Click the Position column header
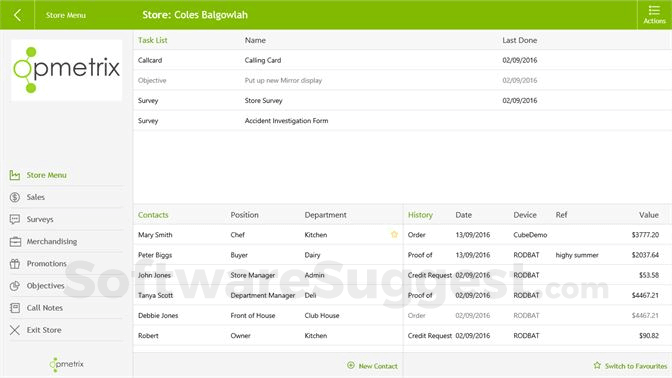The height and width of the screenshot is (378, 672). [x=244, y=215]
